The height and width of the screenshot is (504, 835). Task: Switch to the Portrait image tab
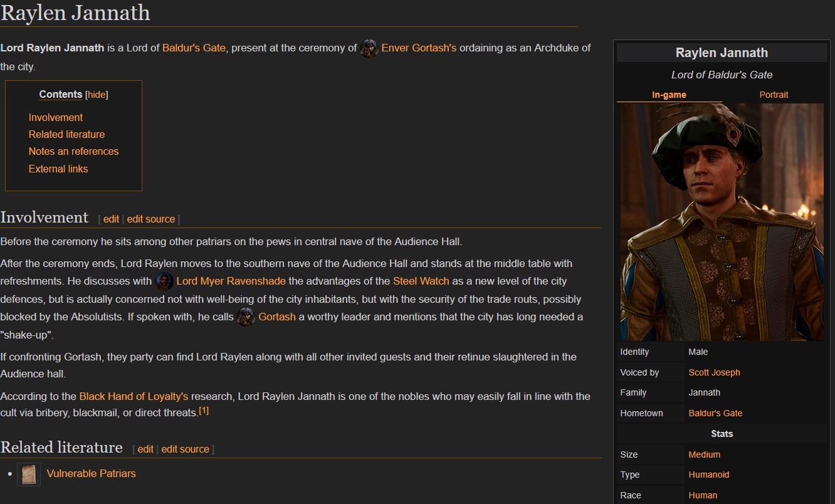point(774,95)
